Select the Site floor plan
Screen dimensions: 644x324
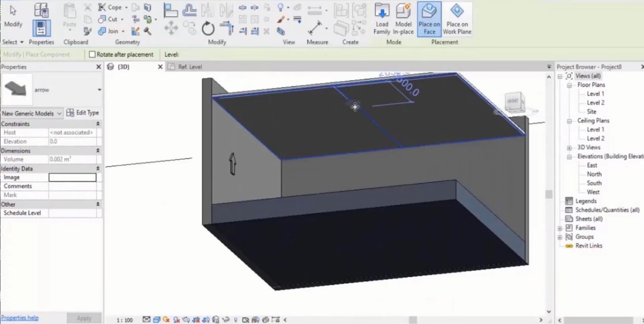pos(592,112)
